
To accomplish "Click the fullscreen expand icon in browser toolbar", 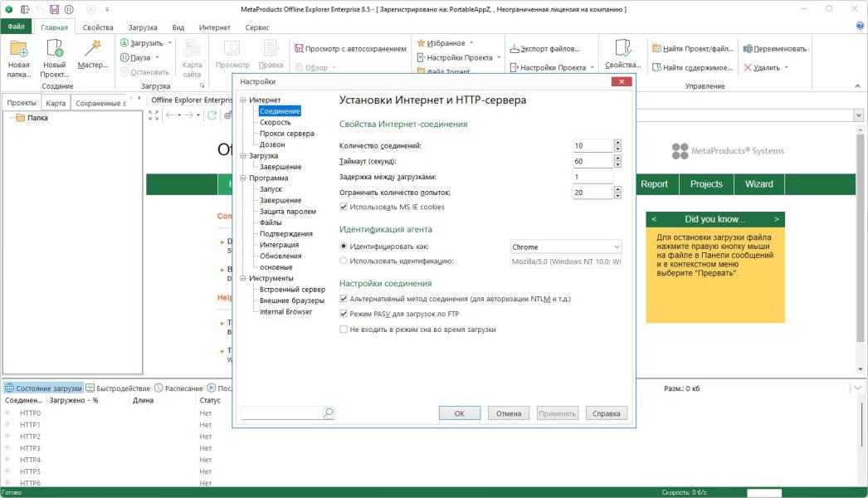I will [154, 115].
